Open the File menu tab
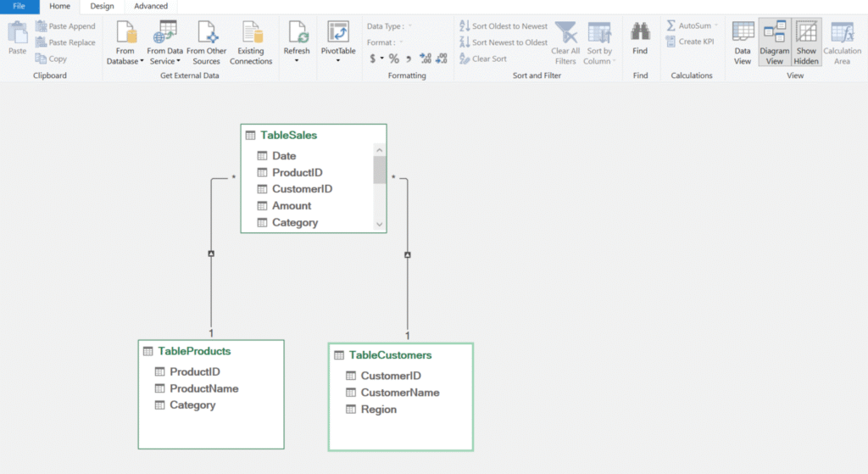 pyautogui.click(x=19, y=6)
